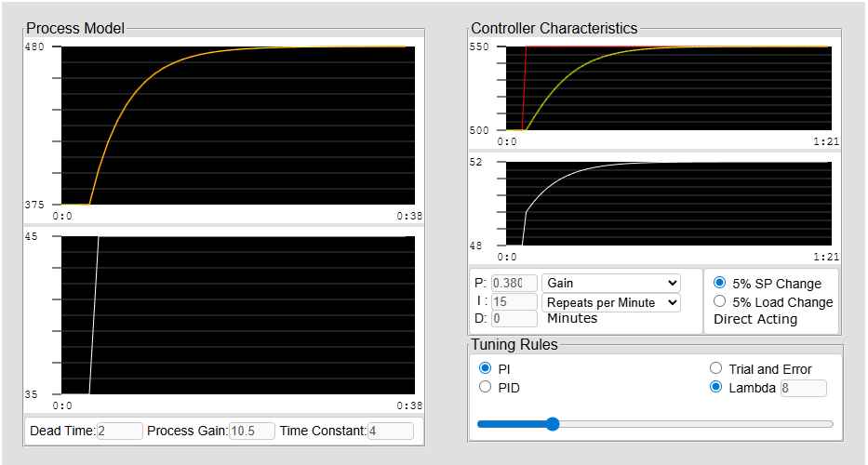This screenshot has width=868, height=465.
Task: Enable 5% SP Change mode
Action: (x=719, y=283)
